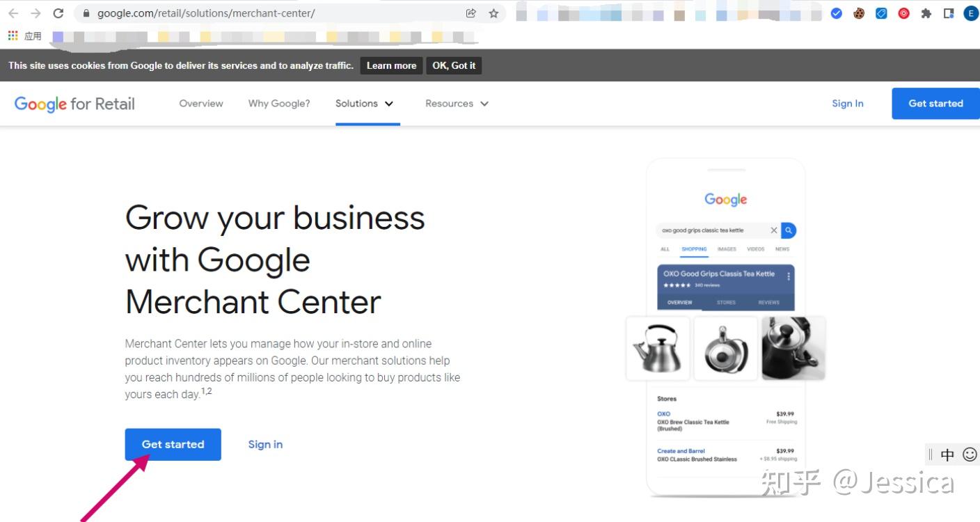
Task: Open the red target extension icon
Action: (903, 13)
